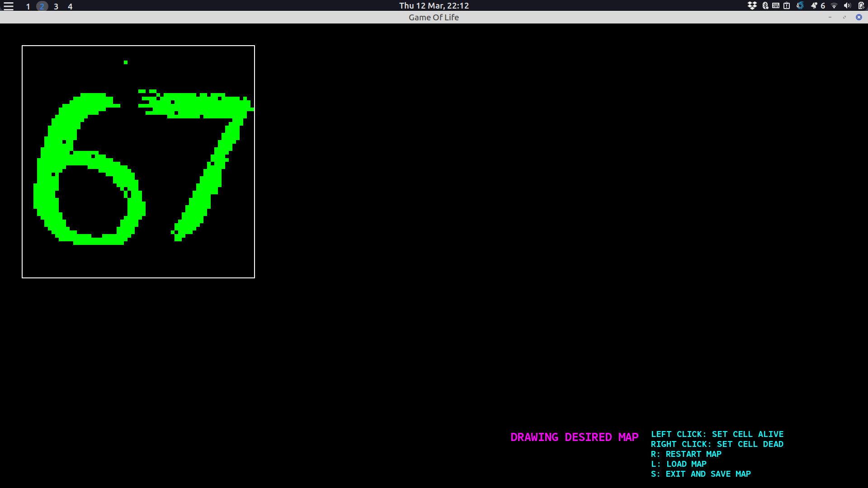Open the Dropbox tray icon
The width and height of the screenshot is (868, 488).
(752, 5)
